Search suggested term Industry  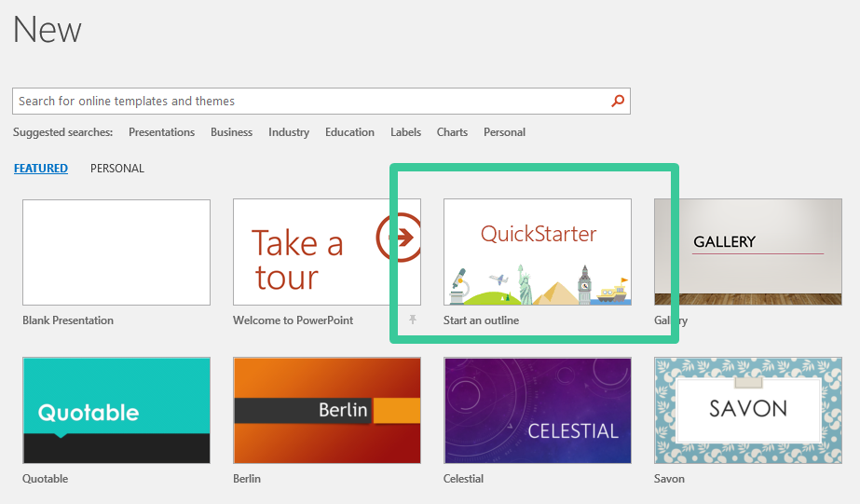point(289,132)
